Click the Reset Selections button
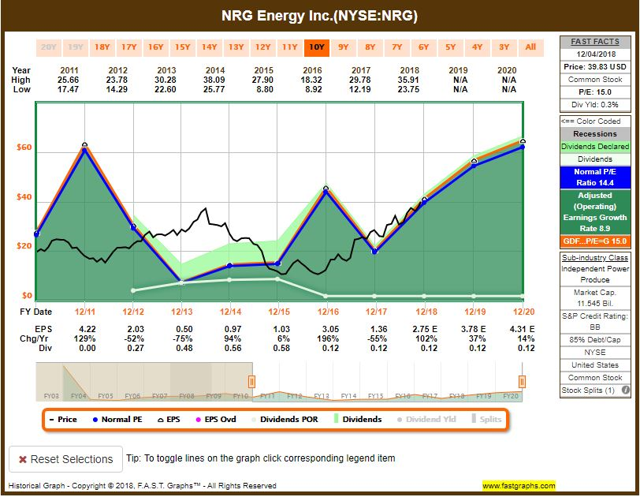This screenshot has height=497, width=640. click(x=66, y=459)
